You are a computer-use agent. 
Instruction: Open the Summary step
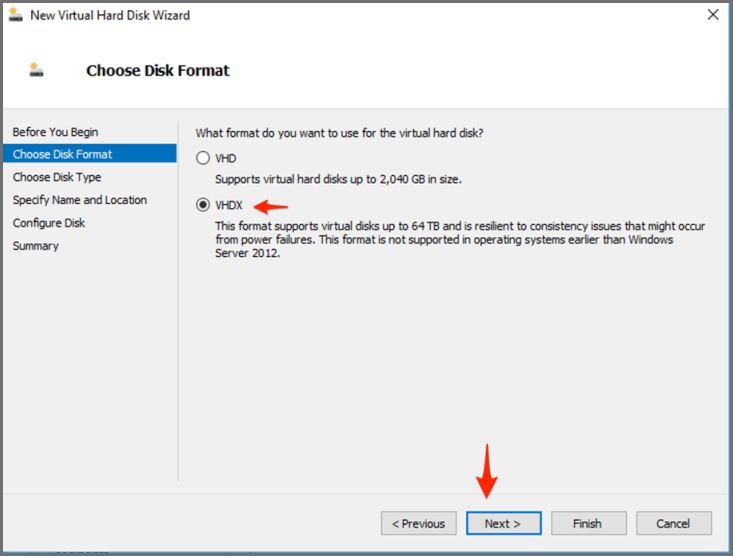click(35, 246)
